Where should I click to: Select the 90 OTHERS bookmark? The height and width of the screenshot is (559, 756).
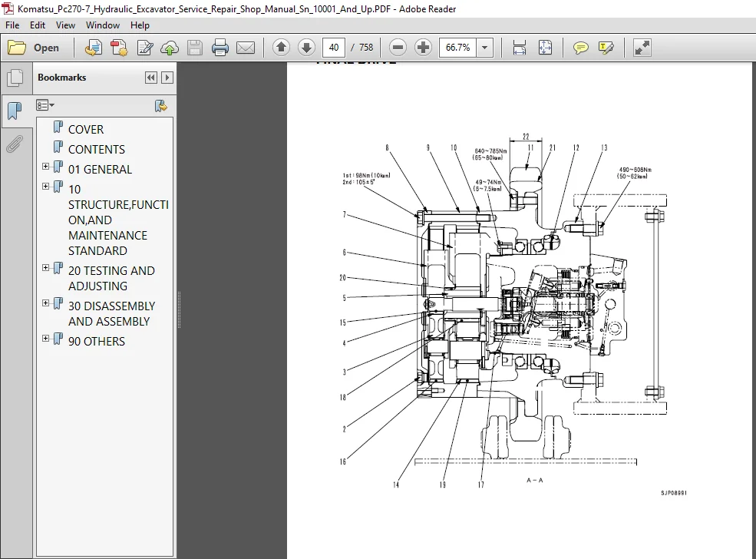tap(97, 341)
